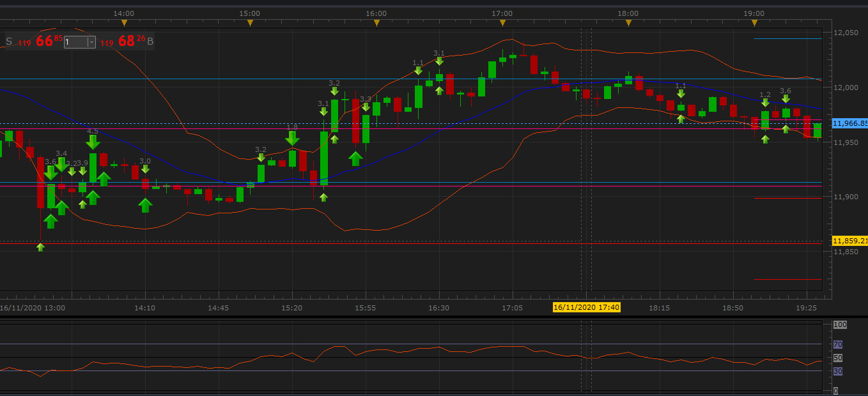
Task: Select the 17:00 orange triangle time marker
Action: [x=502, y=23]
